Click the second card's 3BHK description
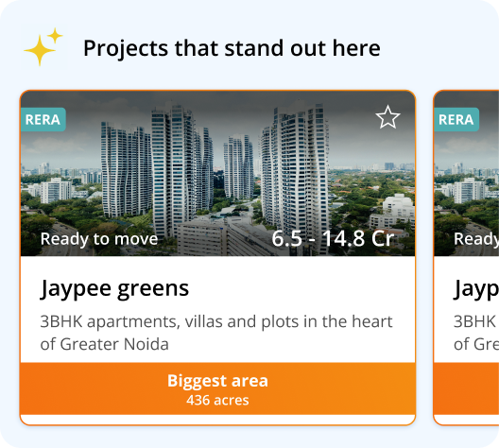Image resolution: width=499 pixels, height=448 pixels. [476, 333]
